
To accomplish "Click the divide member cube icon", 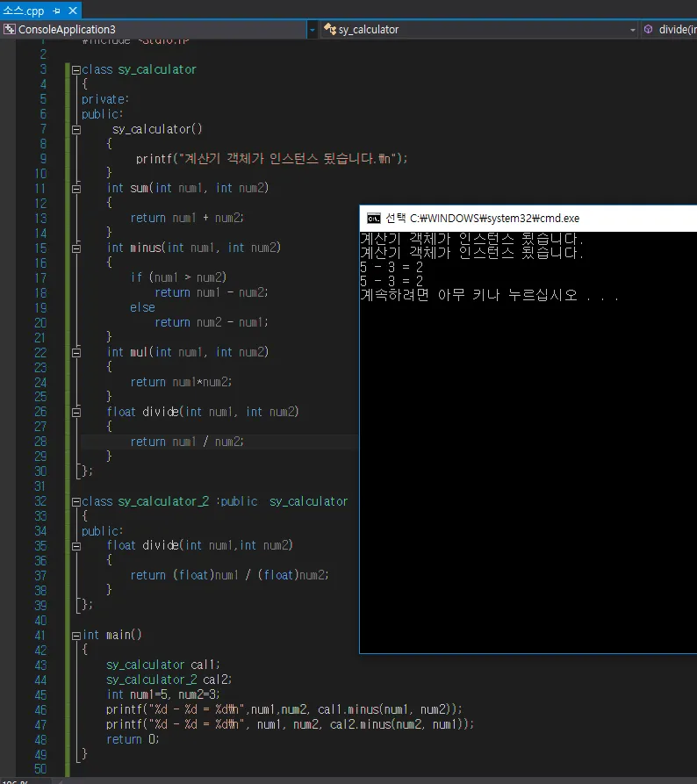I will [x=649, y=30].
